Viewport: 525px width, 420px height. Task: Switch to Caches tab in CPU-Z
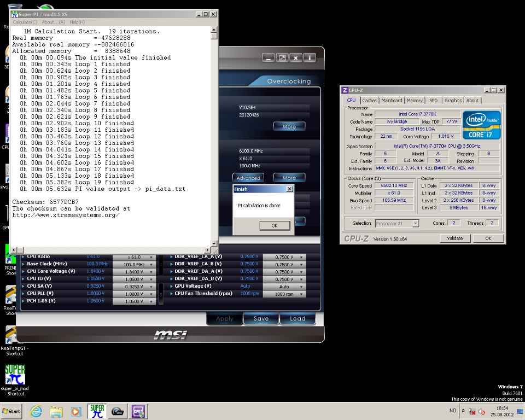(369, 101)
